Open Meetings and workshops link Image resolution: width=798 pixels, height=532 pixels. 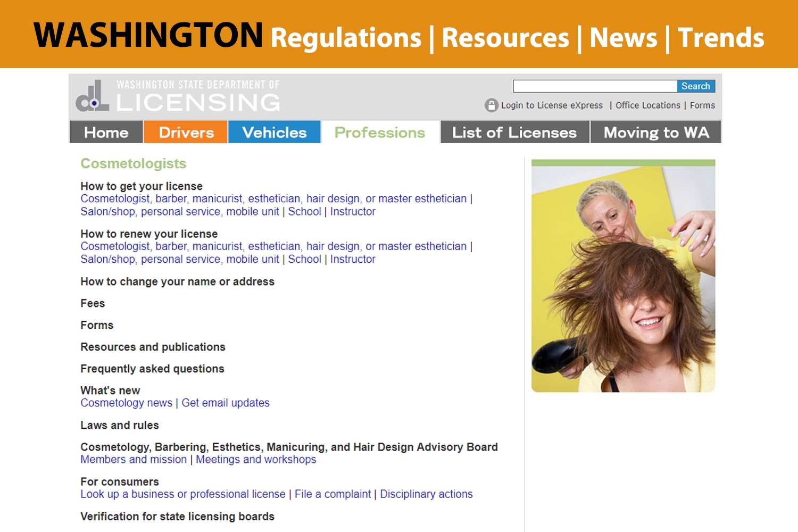(256, 459)
